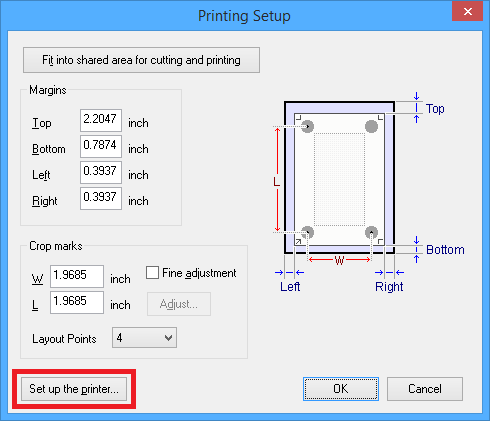This screenshot has height=421, width=490.
Task: Click Fit into shared area for cutting and printing
Action: click(x=141, y=60)
